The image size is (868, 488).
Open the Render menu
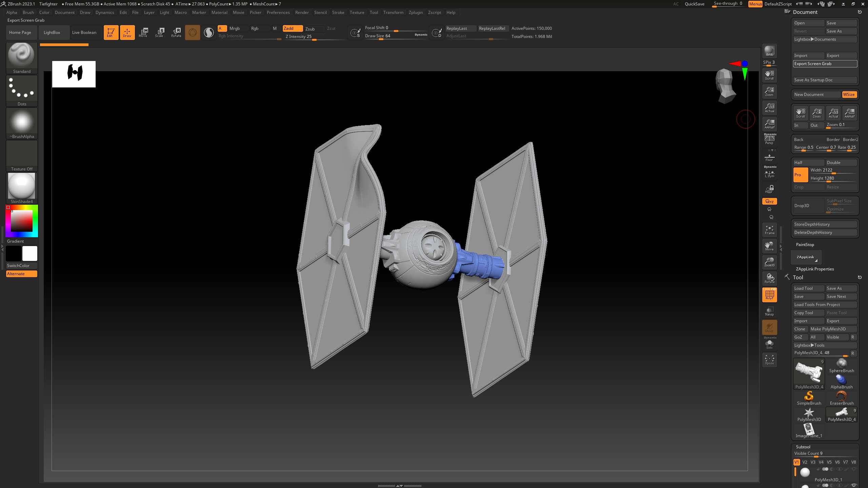tap(302, 12)
